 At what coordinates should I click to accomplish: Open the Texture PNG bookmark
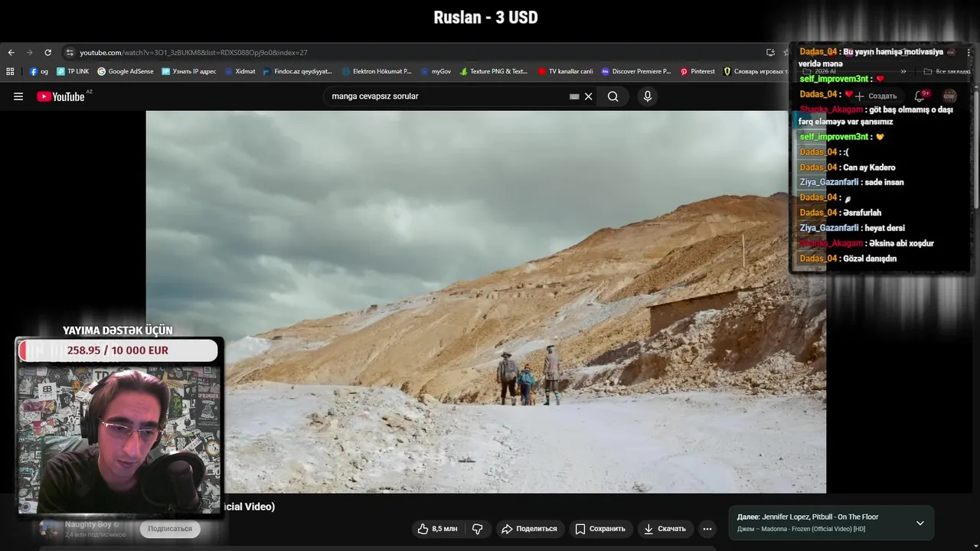pos(494,71)
